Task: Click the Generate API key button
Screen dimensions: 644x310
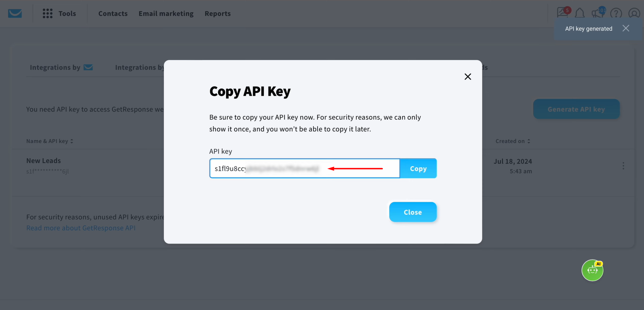Action: click(x=576, y=109)
